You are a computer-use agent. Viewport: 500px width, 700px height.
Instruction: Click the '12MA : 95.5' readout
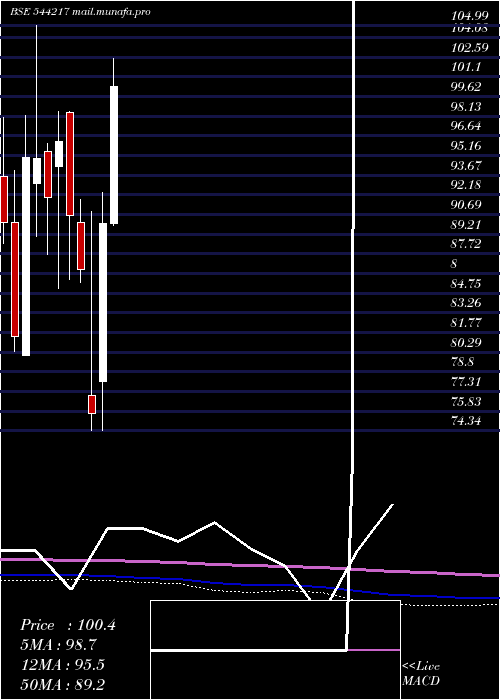tap(63, 665)
